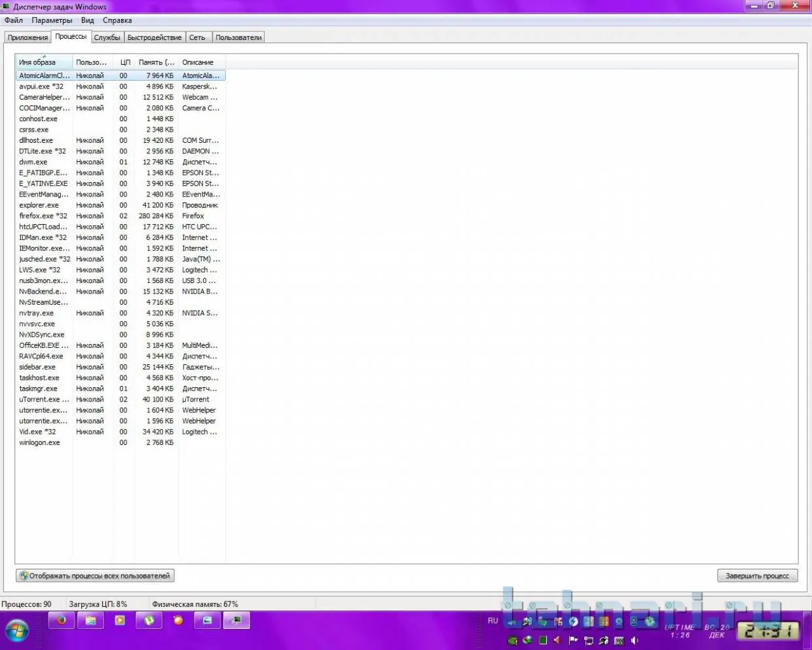Click the green square tray icon

tap(543, 640)
